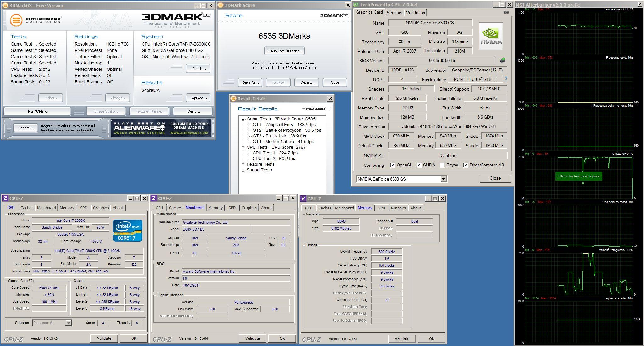Click Save As in 3DMark Score window
This screenshot has height=346, width=644.
point(250,82)
